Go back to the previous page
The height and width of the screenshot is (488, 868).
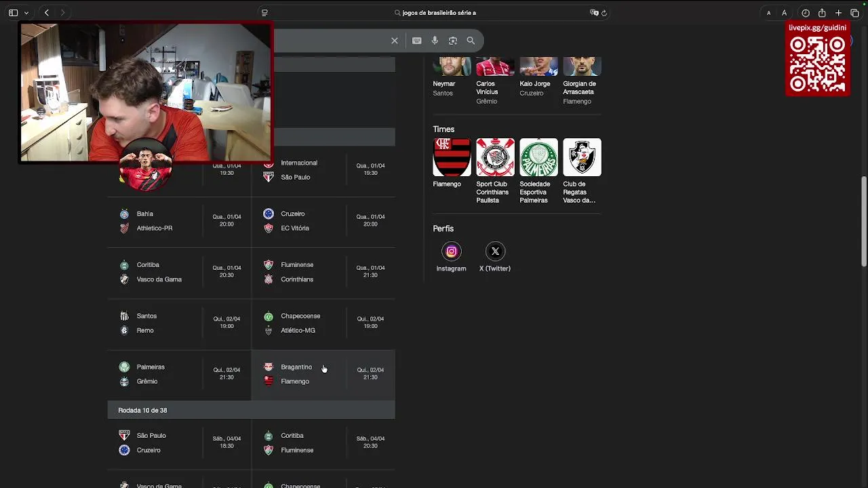[x=46, y=13]
